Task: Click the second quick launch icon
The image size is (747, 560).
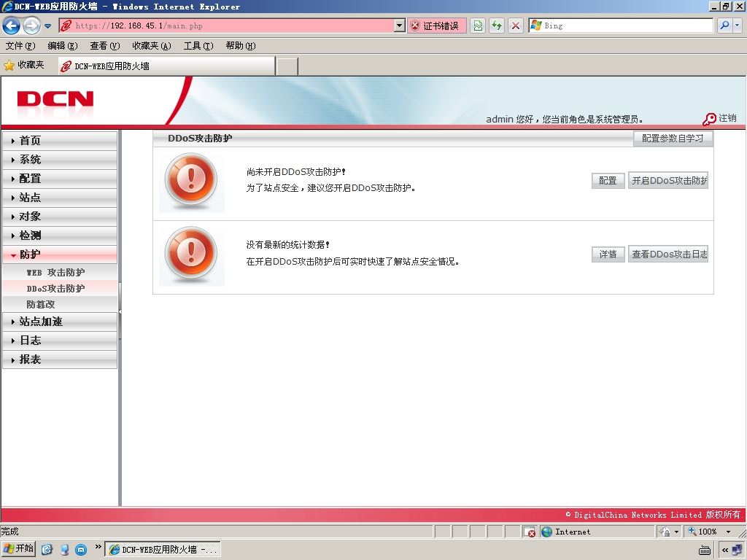Action: pyautogui.click(x=64, y=550)
